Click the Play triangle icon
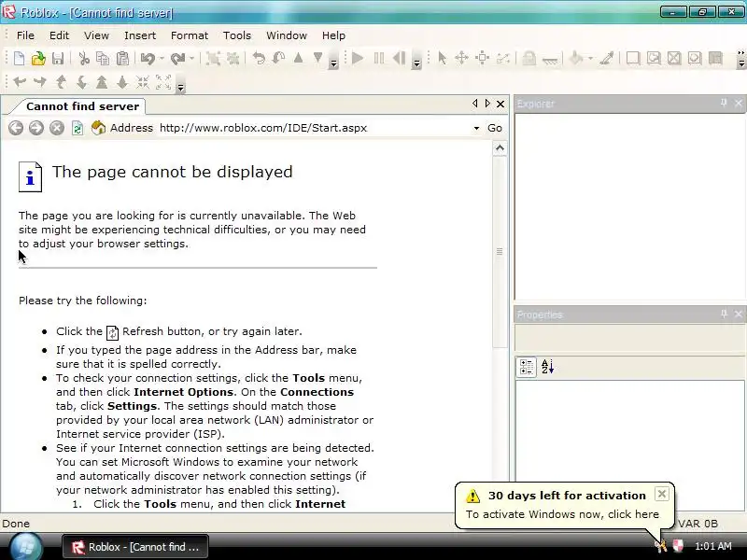Image resolution: width=747 pixels, height=560 pixels. pos(358,59)
